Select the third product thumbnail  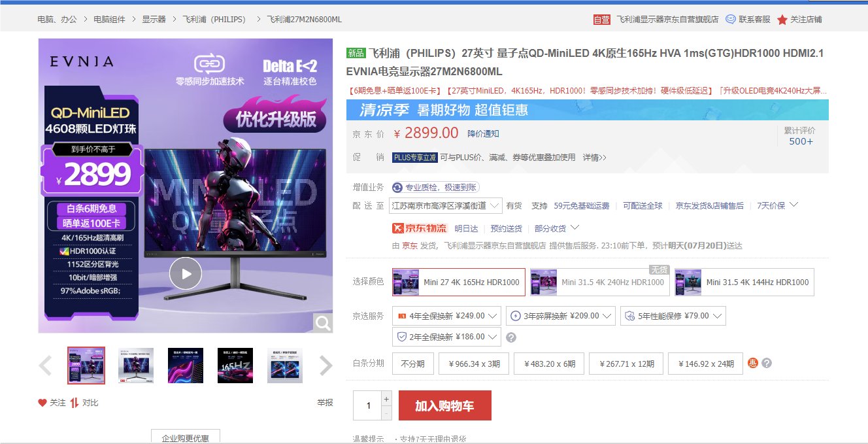[x=186, y=366]
